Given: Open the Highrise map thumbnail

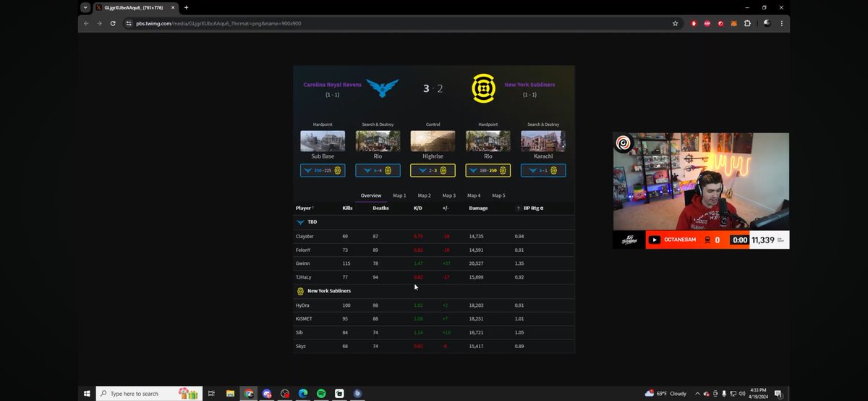Looking at the screenshot, I should pyautogui.click(x=433, y=141).
